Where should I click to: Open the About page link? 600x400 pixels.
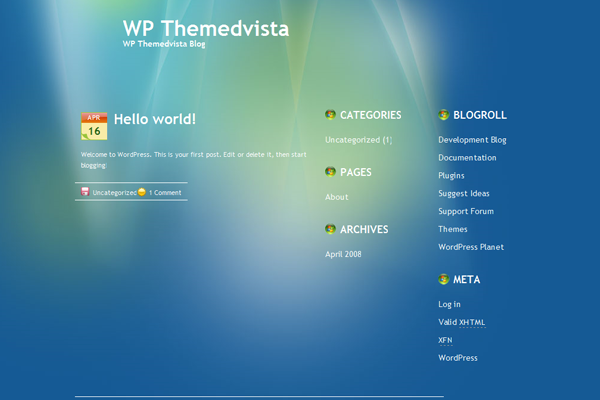337,197
